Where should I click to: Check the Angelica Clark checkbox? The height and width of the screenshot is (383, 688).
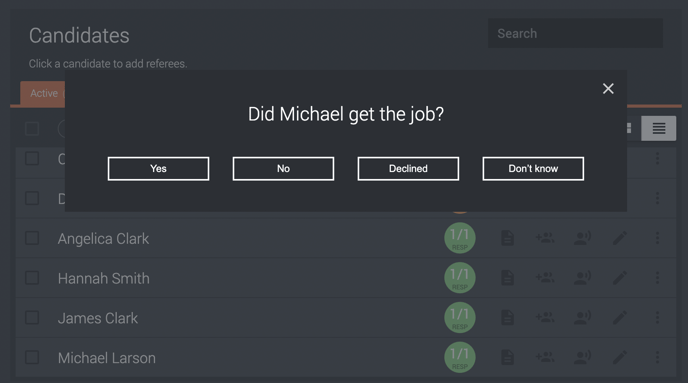32,238
